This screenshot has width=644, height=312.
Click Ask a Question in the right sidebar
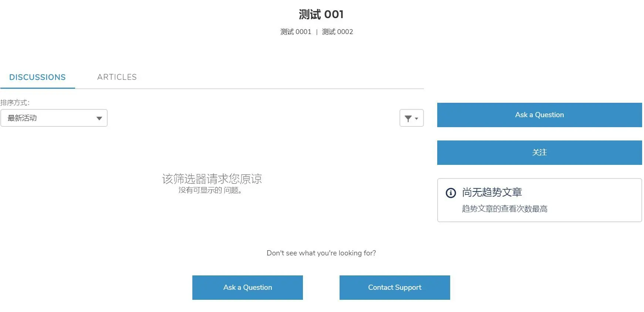(x=539, y=115)
